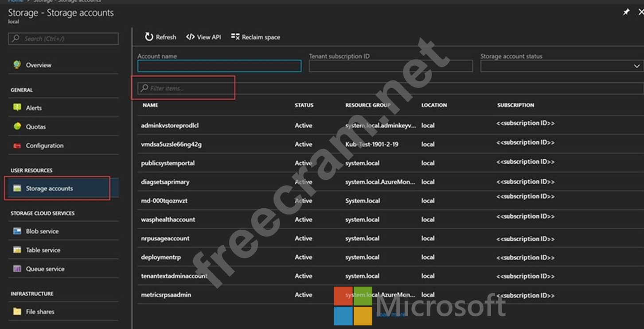This screenshot has height=329, width=644.
Task: Open Alerts in the sidebar menu
Action: (x=34, y=108)
